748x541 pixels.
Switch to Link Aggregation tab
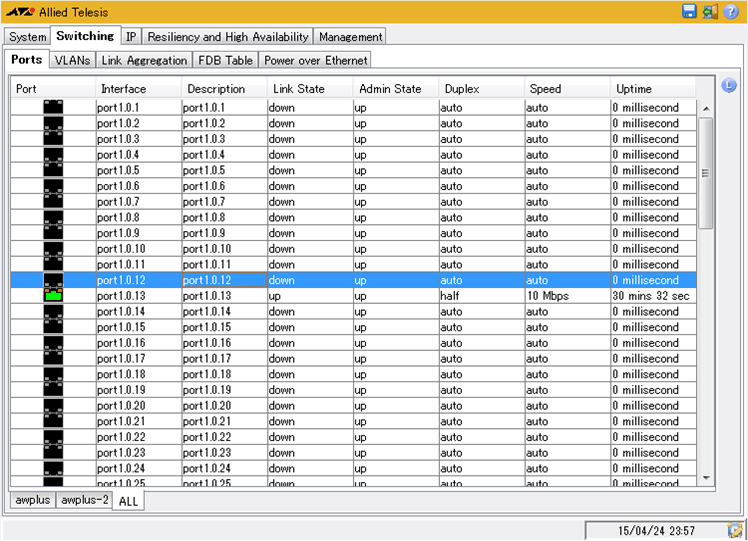click(x=144, y=60)
